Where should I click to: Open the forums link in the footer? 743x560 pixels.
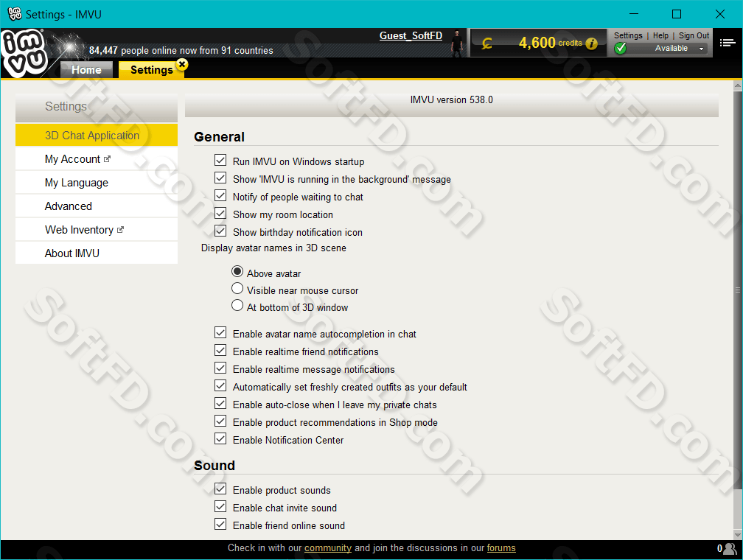pos(501,548)
